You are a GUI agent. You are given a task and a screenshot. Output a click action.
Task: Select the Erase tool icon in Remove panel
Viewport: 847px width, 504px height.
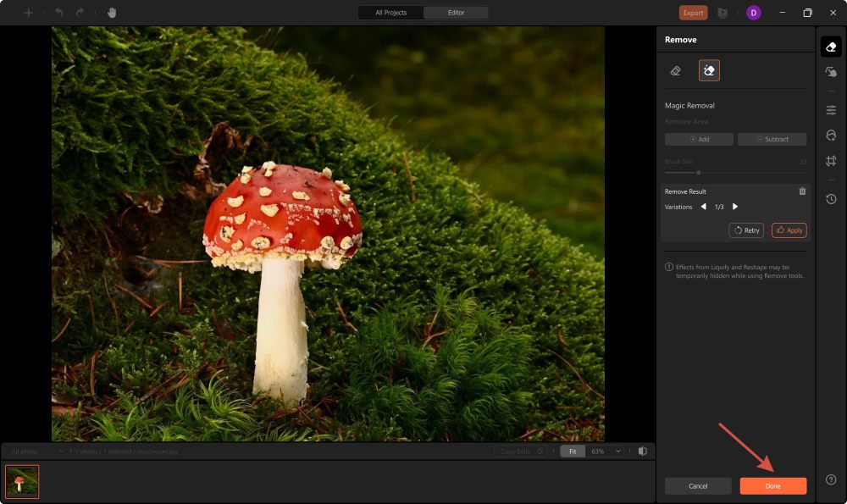pos(675,70)
